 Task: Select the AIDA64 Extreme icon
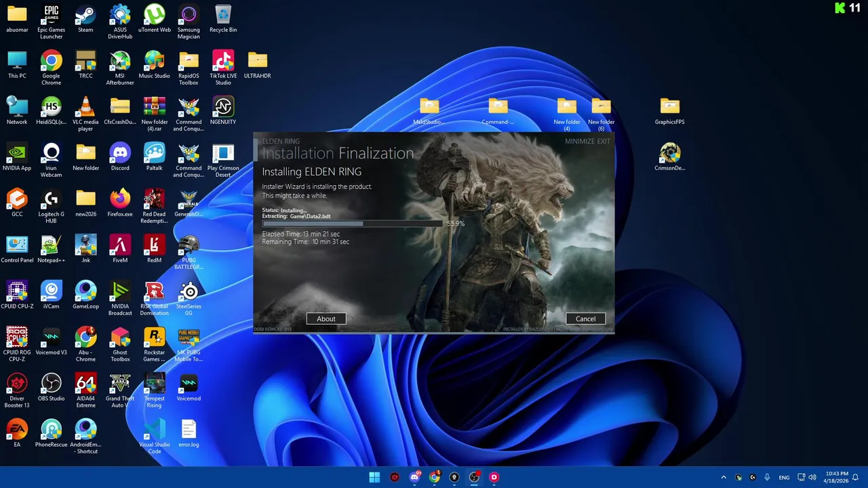pos(85,390)
